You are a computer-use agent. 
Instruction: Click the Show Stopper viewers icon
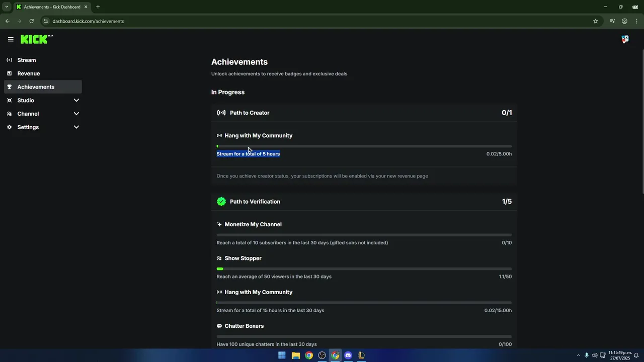[x=219, y=258]
